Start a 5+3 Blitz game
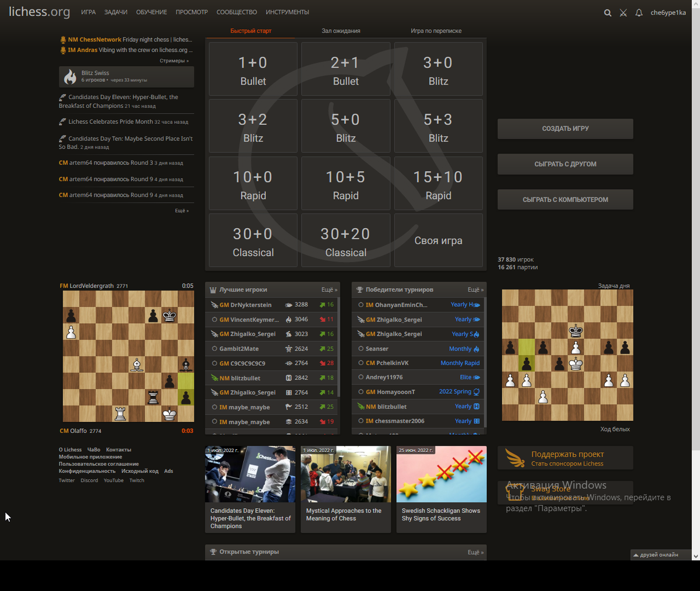Screen dimensions: 700x591 [x=439, y=126]
